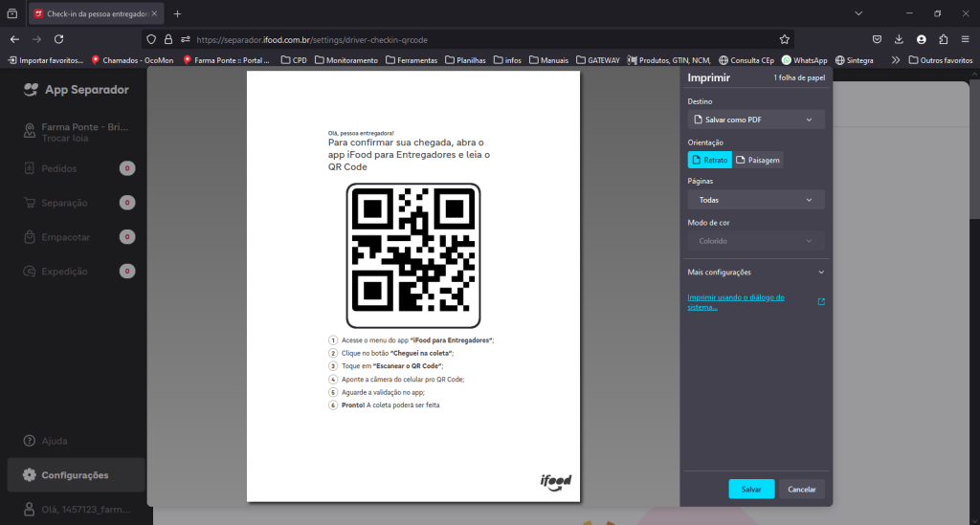Click the iFood logo on the preview page
Screen dimensions: 980x525
556,482
